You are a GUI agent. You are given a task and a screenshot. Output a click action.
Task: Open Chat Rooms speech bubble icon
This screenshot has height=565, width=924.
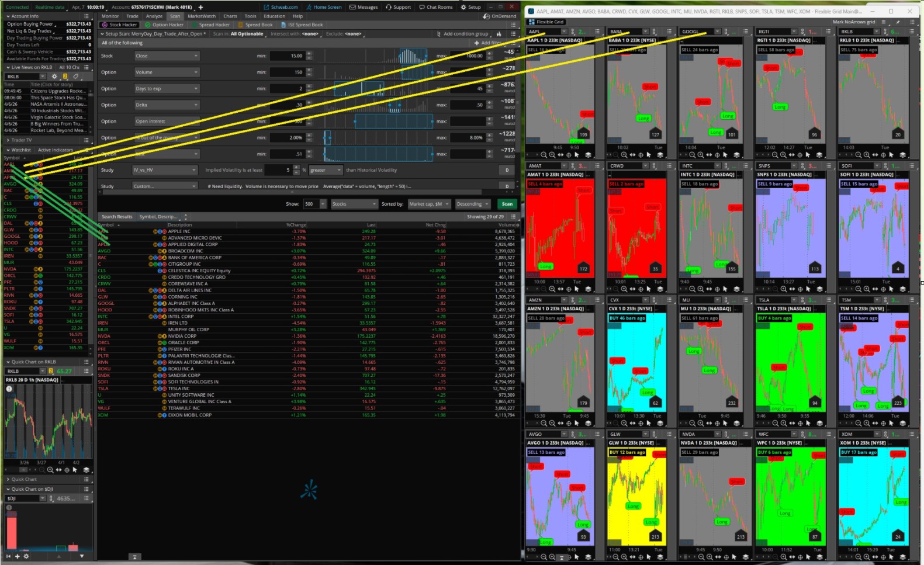click(x=422, y=8)
